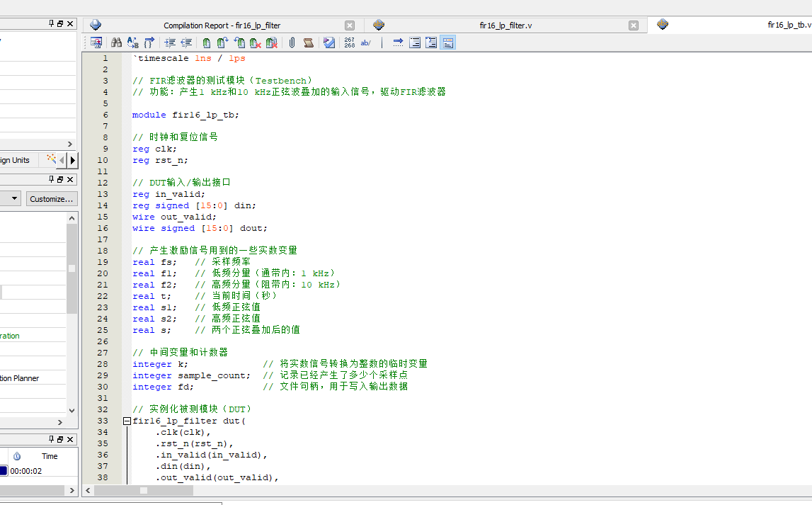
Task: Click line number 33 in the gutter
Action: [103, 421]
